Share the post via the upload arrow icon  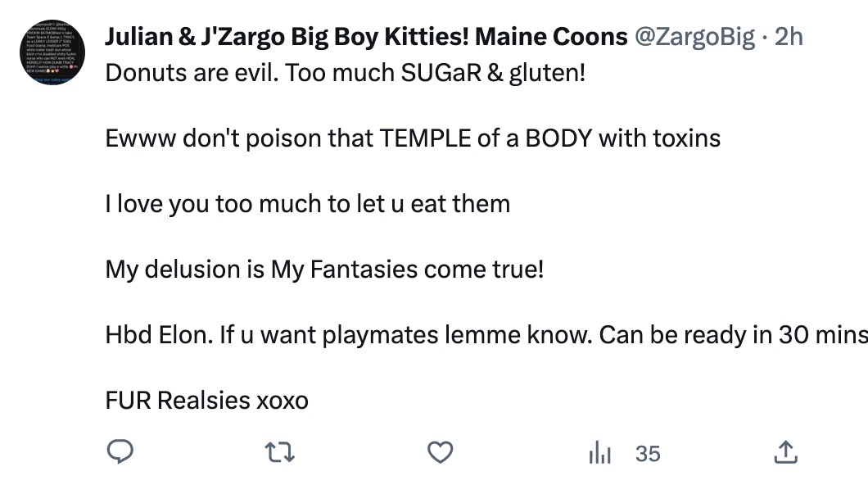(x=784, y=452)
